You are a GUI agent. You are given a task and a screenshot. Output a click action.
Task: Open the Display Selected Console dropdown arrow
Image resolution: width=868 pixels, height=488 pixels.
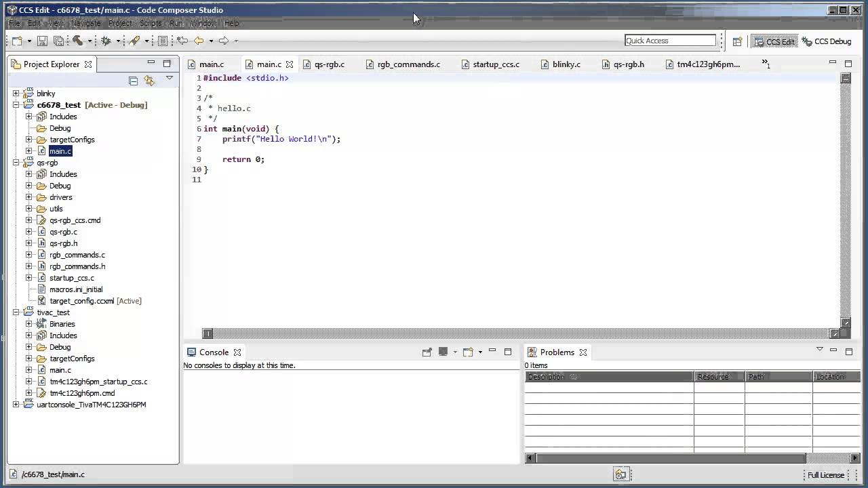point(455,352)
